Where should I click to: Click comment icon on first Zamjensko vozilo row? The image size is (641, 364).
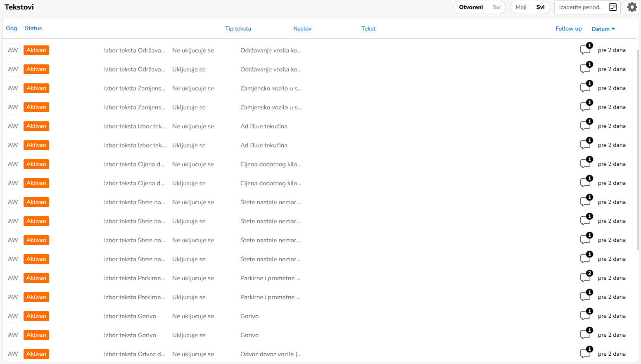(585, 87)
